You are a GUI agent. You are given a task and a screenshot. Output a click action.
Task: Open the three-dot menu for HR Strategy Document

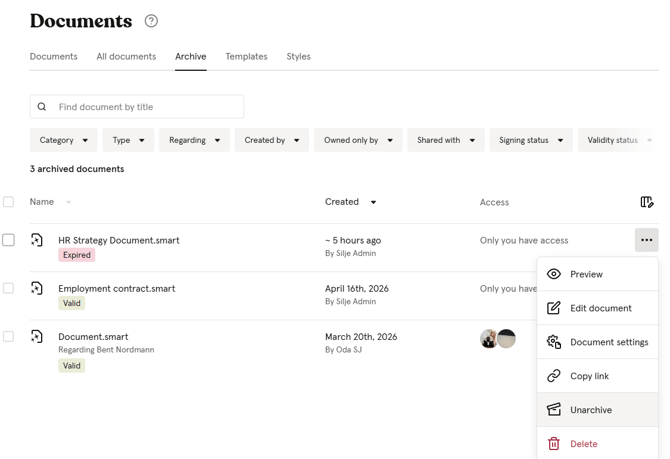(646, 240)
